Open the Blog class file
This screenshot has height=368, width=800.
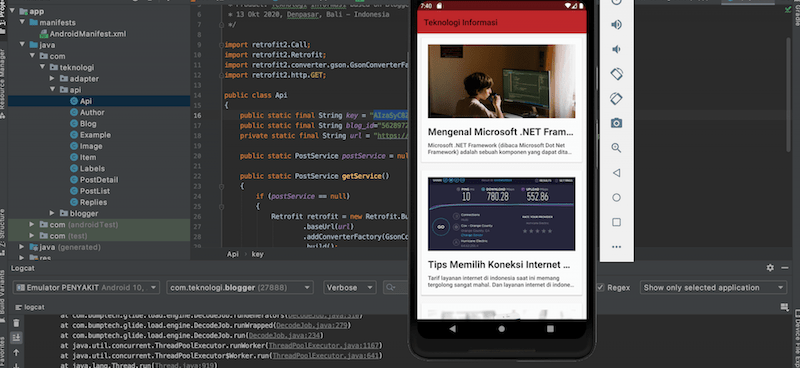coord(88,124)
